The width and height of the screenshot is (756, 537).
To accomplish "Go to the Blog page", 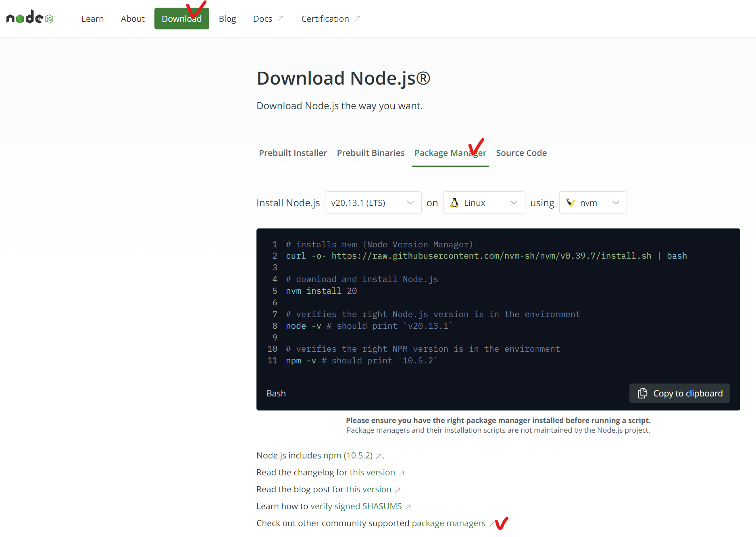I will point(227,19).
